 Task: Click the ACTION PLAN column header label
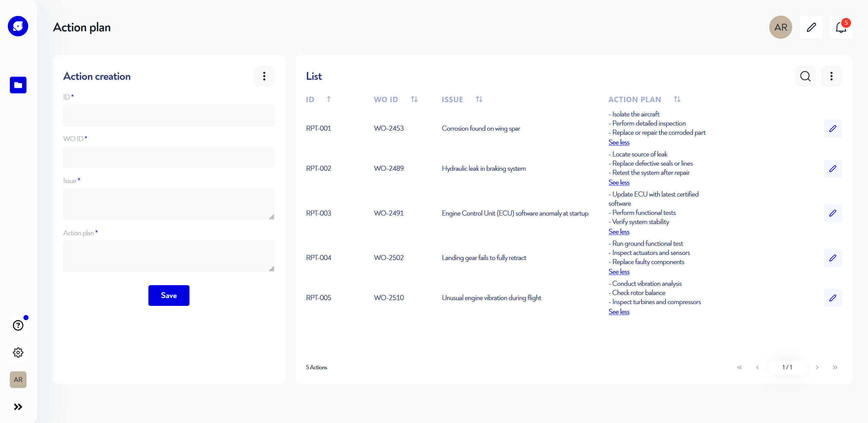click(635, 99)
